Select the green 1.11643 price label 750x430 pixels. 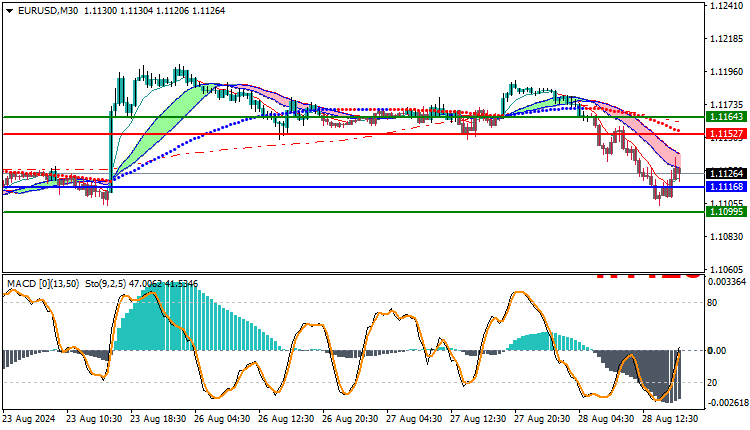pyautogui.click(x=726, y=117)
